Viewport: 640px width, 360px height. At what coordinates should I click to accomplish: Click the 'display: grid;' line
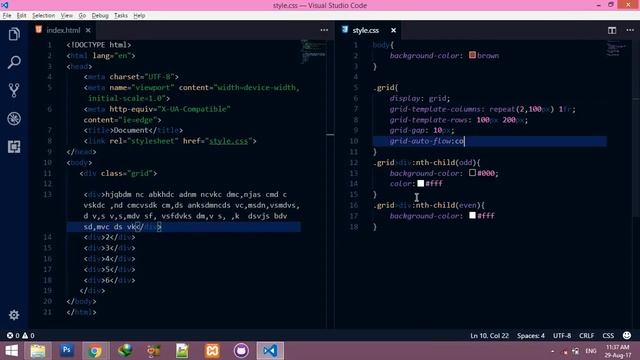tap(420, 98)
